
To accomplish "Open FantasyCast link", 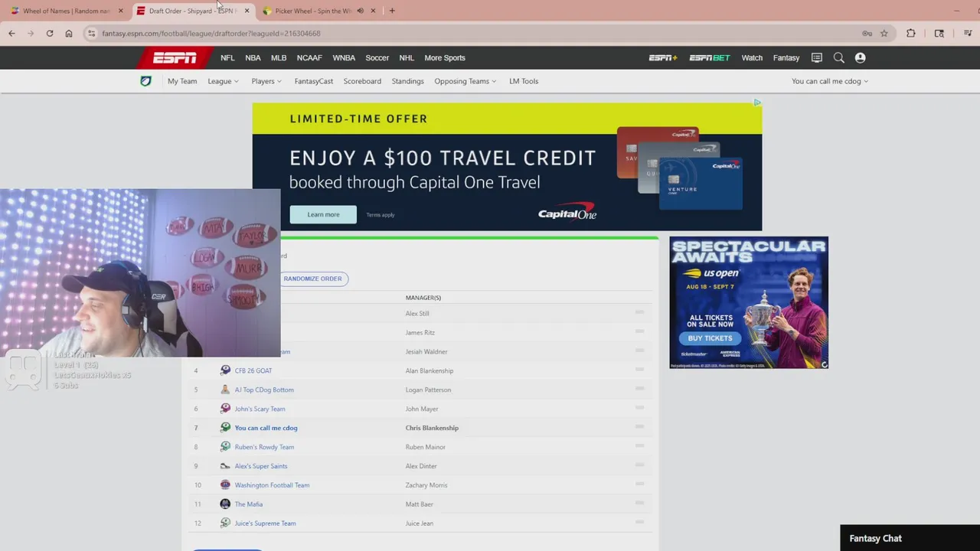I will 314,81.
